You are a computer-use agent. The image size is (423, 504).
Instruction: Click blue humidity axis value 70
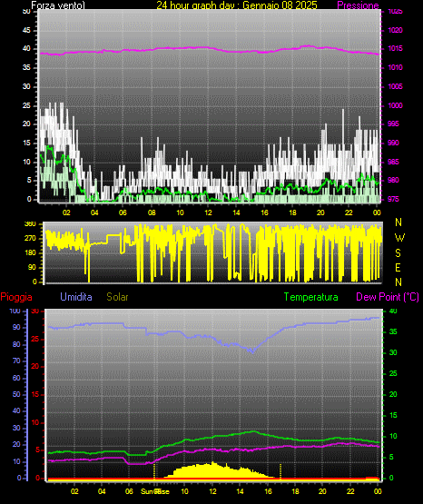click(16, 361)
